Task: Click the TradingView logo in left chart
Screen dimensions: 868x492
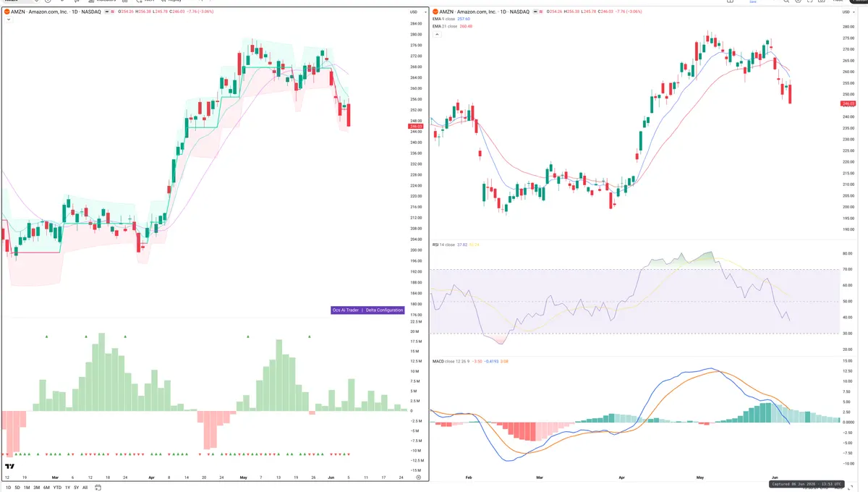Action: (x=9, y=467)
